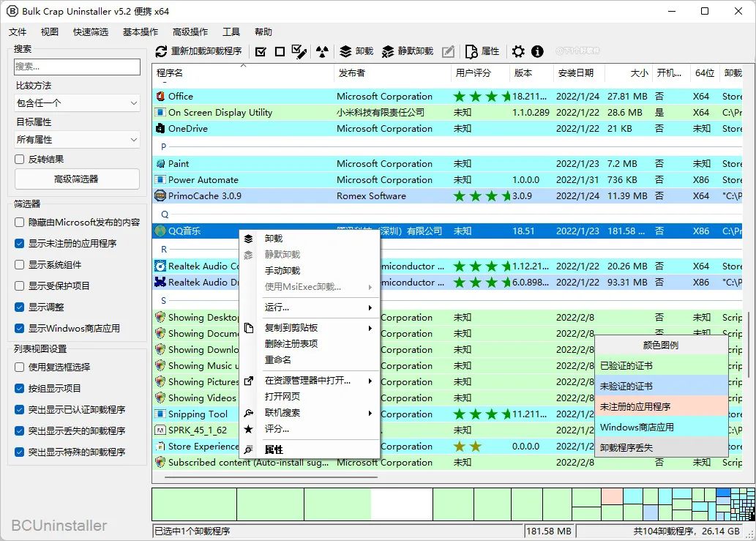Open the 比较方法 dropdown showing 包含任一个
The image size is (756, 541).
[77, 103]
